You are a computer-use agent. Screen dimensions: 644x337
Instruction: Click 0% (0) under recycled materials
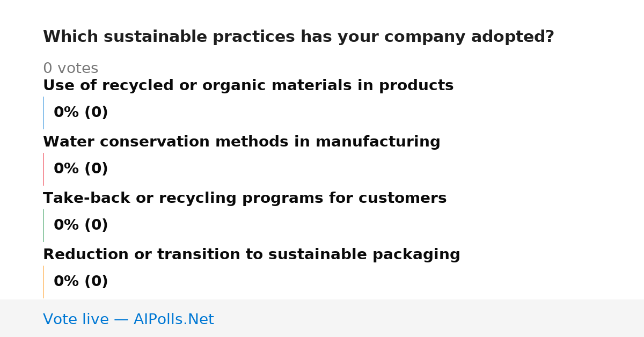point(80,113)
